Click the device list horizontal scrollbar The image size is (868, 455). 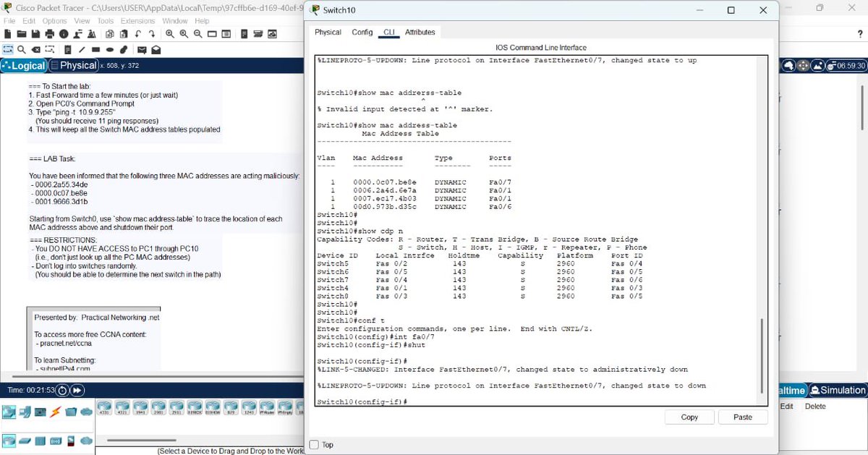click(x=142, y=440)
